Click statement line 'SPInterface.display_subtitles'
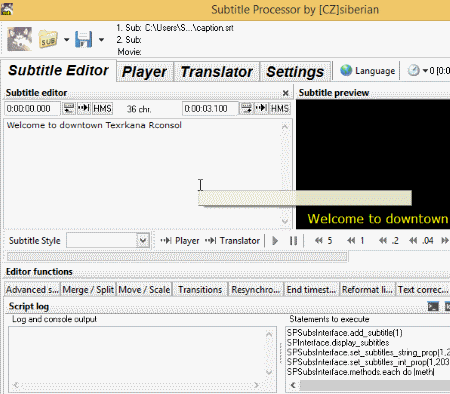 point(338,343)
